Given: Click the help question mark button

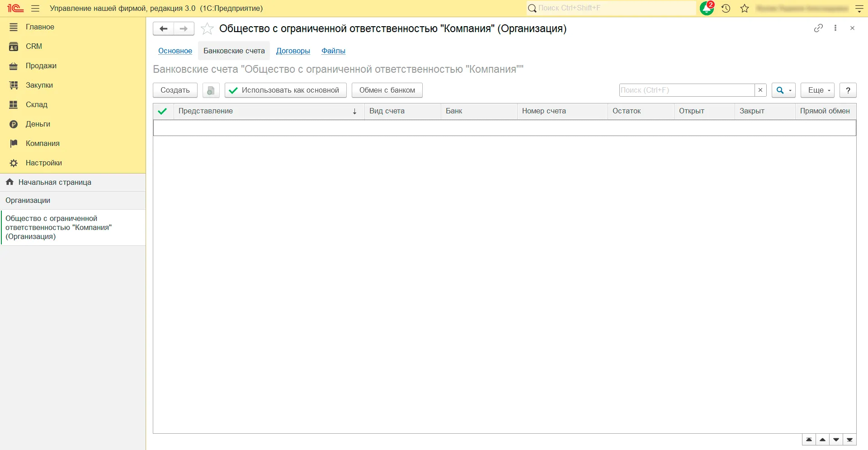Looking at the screenshot, I should pos(848,90).
